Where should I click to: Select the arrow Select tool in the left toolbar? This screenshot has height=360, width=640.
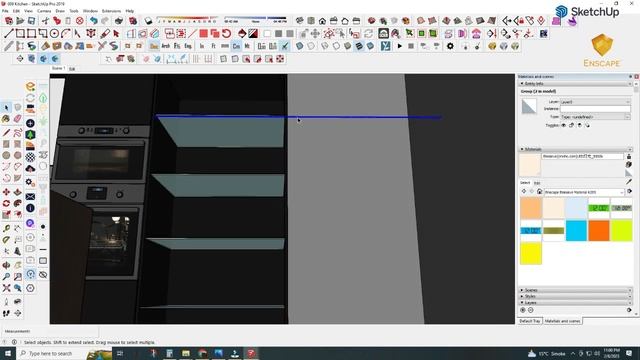[6, 107]
